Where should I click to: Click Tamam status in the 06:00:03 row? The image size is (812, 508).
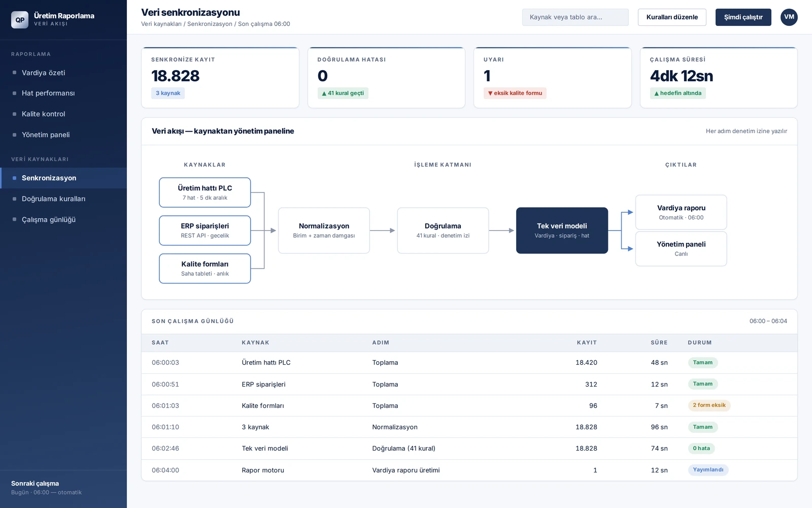(x=703, y=363)
